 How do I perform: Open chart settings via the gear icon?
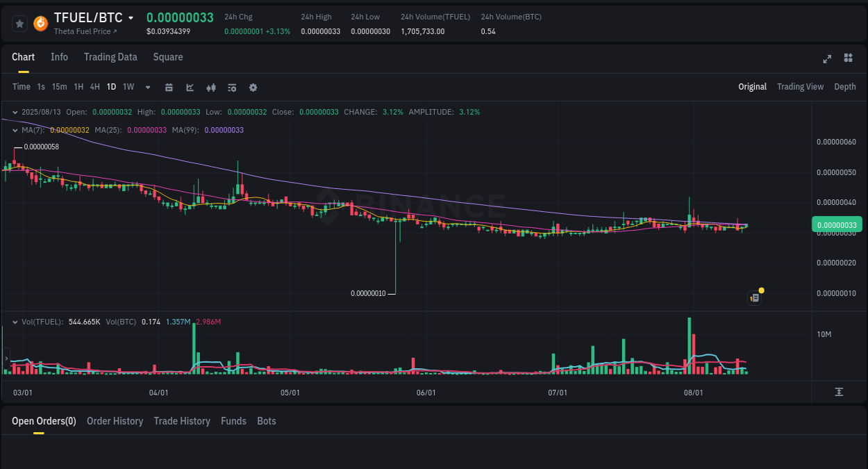[252, 87]
